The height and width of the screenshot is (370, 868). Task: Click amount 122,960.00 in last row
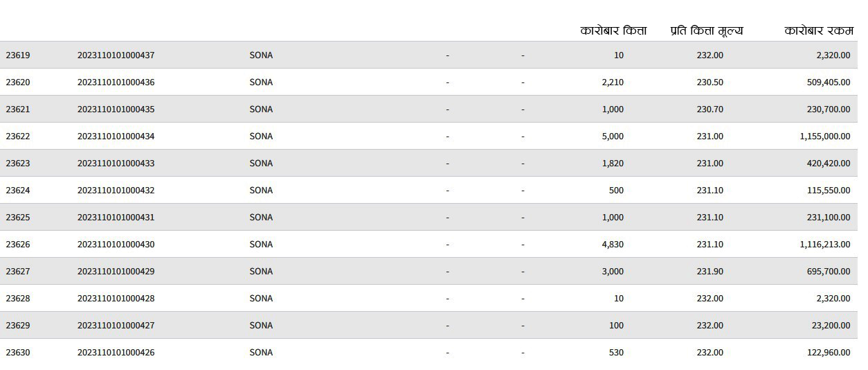(828, 352)
